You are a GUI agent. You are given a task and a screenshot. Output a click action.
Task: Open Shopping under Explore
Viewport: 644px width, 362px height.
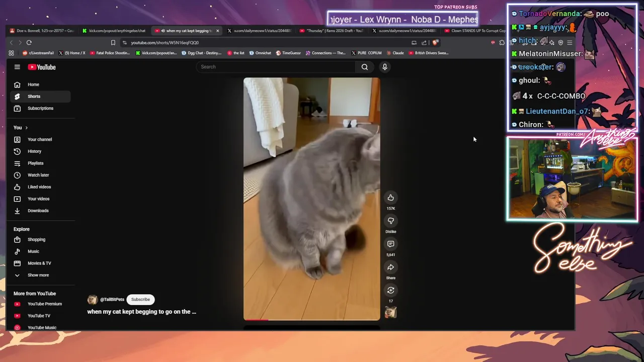[40, 239]
